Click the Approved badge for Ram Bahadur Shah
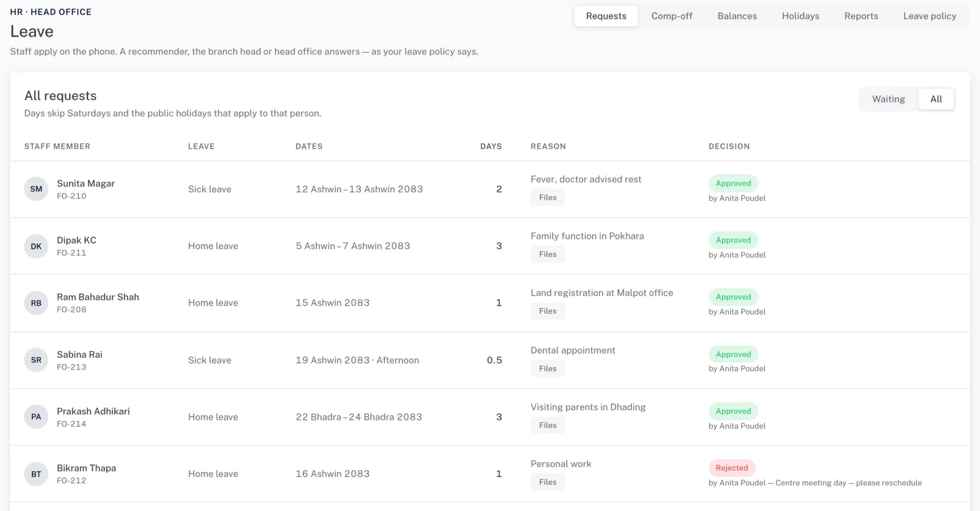 tap(733, 297)
